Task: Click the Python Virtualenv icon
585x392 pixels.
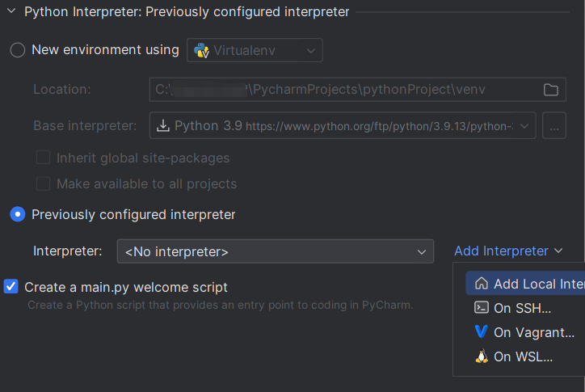Action: click(x=201, y=50)
